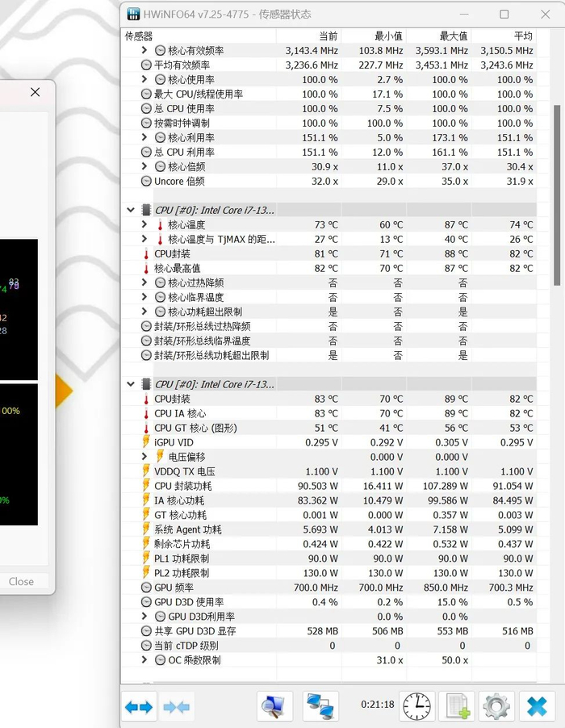Click the lightning icon beside PL1 功耗限制
Viewport: 565px width, 728px height.
[146, 558]
